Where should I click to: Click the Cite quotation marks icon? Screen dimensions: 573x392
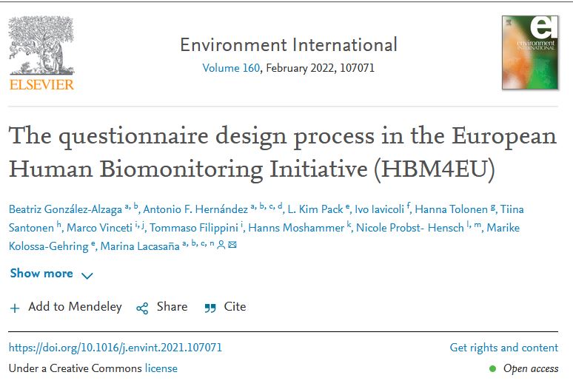pyautogui.click(x=210, y=308)
